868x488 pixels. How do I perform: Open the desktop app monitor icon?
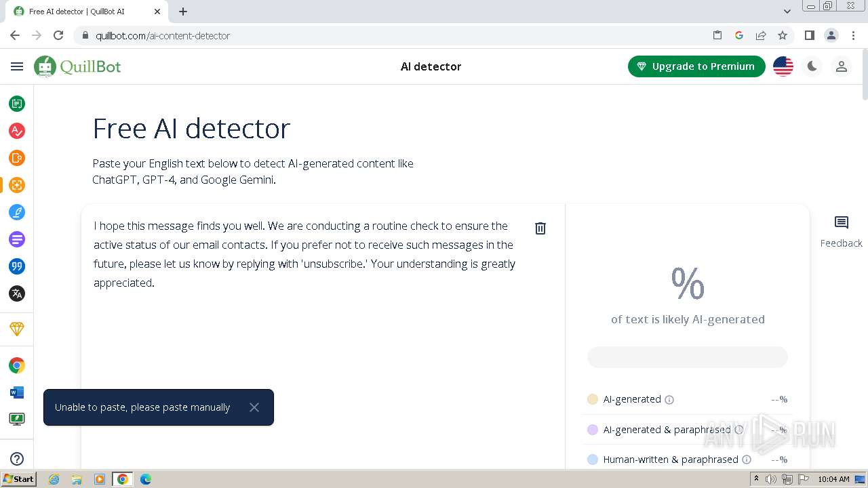tap(17, 419)
